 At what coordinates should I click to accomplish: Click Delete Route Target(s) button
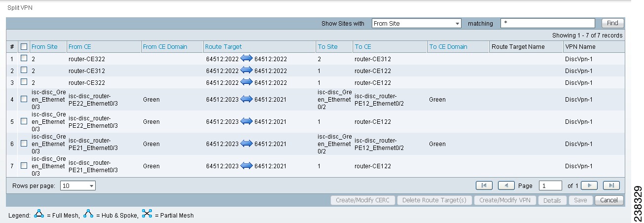tap(434, 200)
